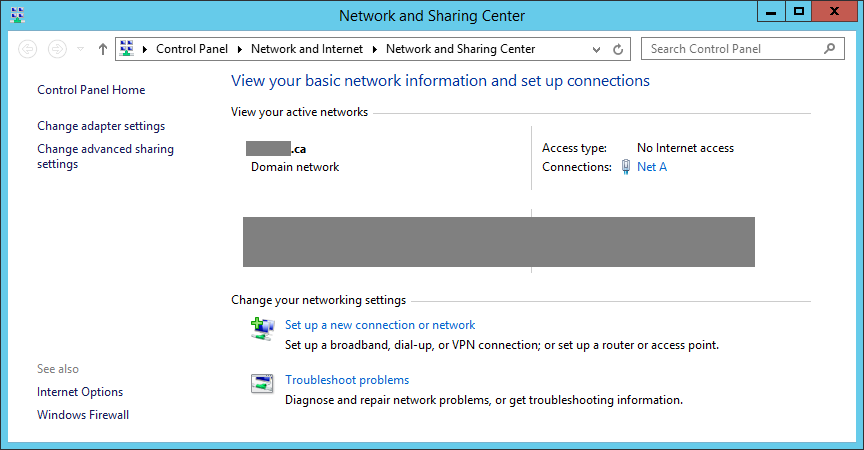Select the Control Panel breadcrumb
This screenshot has width=864, height=450.
pyautogui.click(x=192, y=49)
